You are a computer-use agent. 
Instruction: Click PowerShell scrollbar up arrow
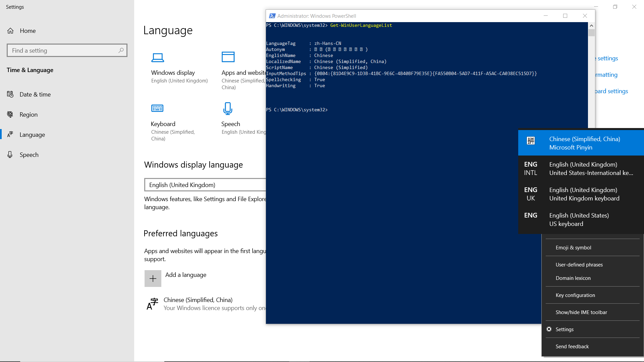[591, 26]
